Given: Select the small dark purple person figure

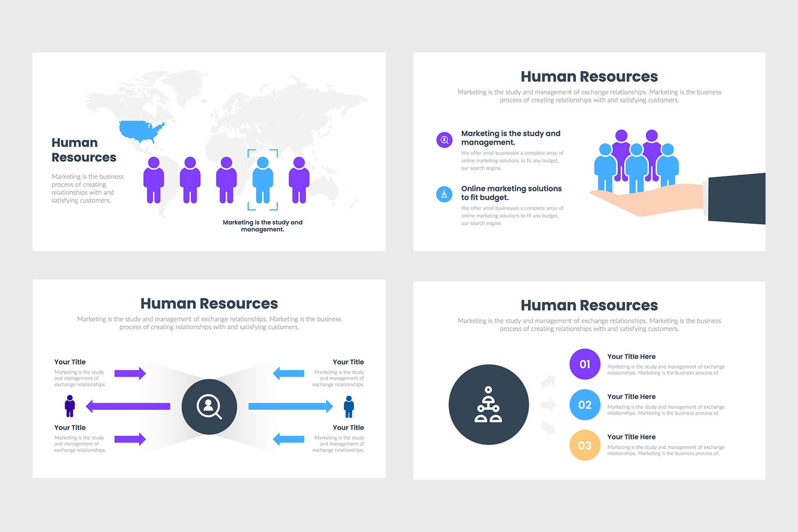Looking at the screenshot, I should point(70,406).
